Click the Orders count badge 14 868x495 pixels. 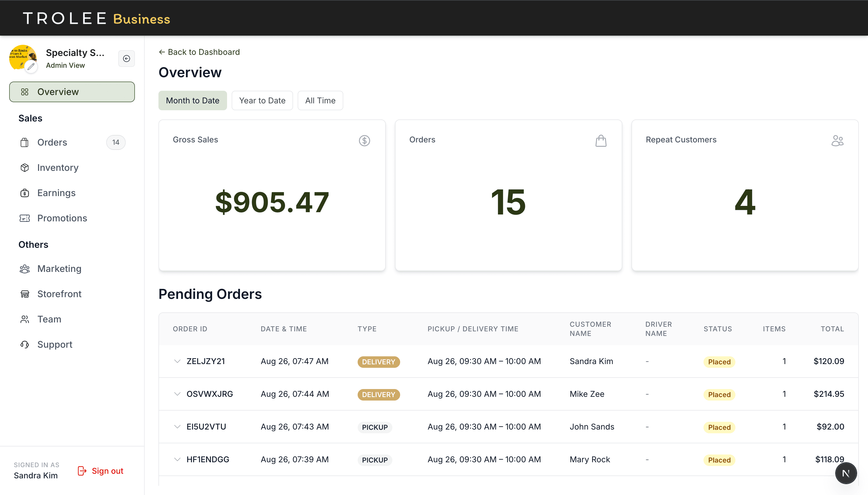click(x=116, y=142)
